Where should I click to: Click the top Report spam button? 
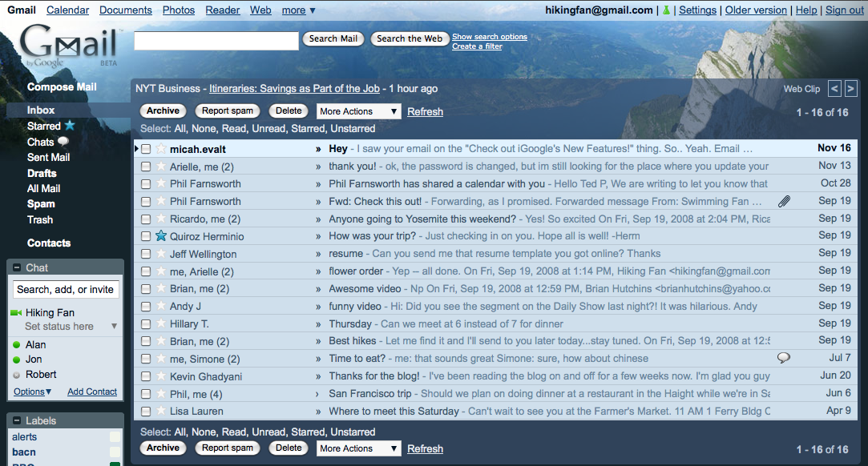tap(228, 110)
